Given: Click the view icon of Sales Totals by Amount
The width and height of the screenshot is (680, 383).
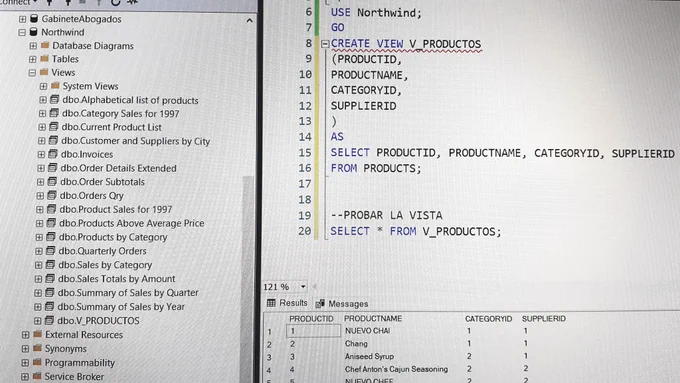Looking at the screenshot, I should click(50, 278).
